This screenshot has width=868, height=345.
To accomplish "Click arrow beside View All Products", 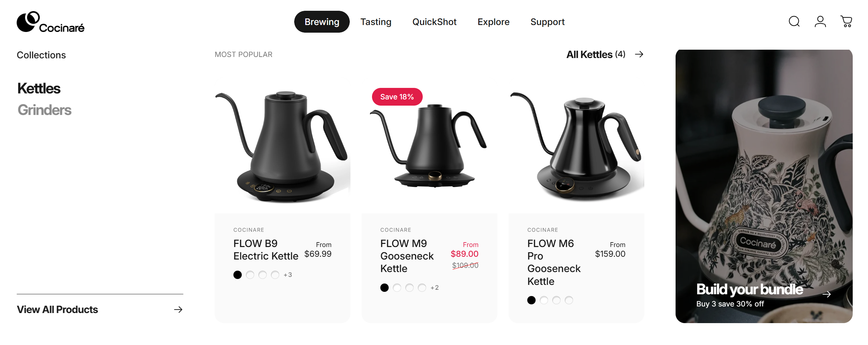I will [x=178, y=310].
